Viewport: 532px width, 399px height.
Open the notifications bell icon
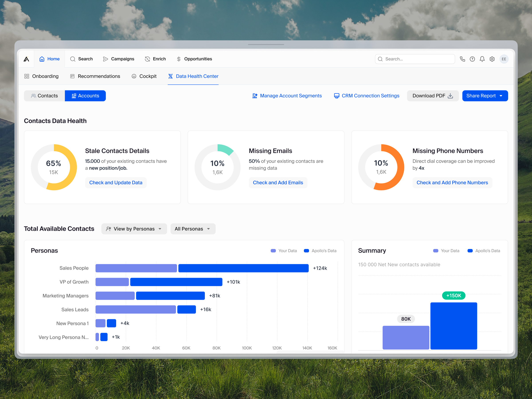tap(482, 59)
